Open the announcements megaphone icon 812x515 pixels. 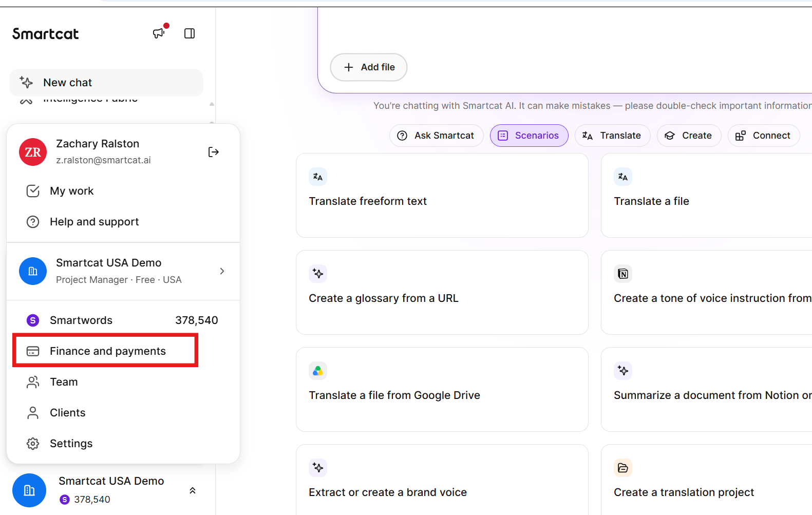(159, 33)
